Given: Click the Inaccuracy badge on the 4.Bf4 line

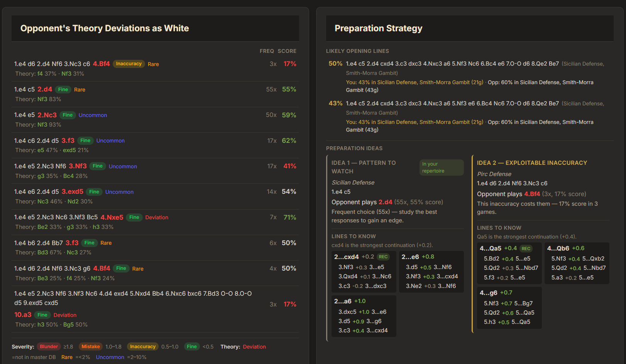Looking at the screenshot, I should click(x=129, y=64).
